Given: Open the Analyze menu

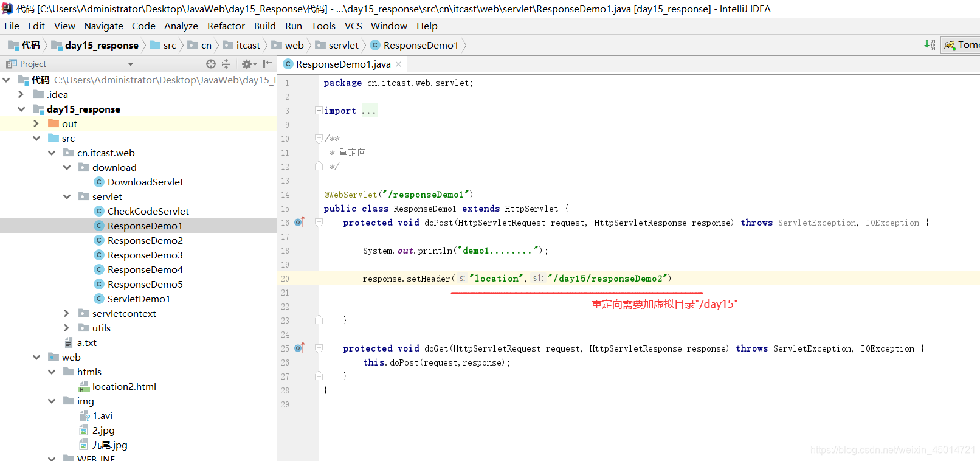Looking at the screenshot, I should 181,26.
